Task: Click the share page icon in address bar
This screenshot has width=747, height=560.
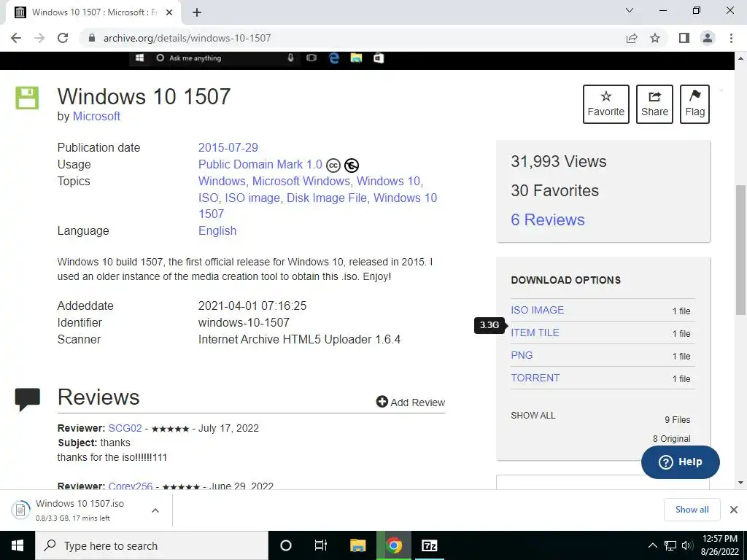Action: coord(632,38)
